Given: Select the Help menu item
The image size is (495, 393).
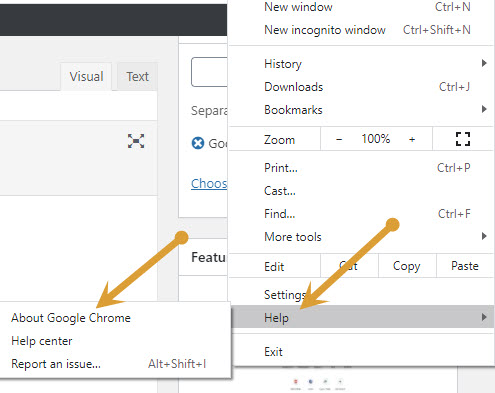Looking at the screenshot, I should point(361,317).
